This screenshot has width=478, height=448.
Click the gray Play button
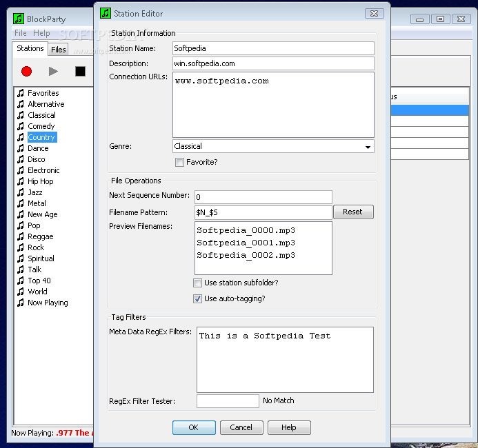[x=53, y=71]
